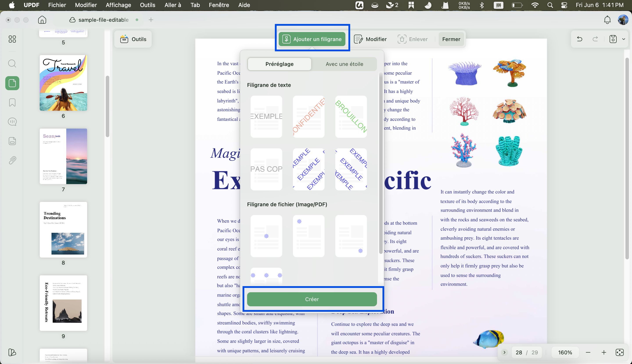Click the Créer button
Screen dimensions: 632x364
coord(312,299)
